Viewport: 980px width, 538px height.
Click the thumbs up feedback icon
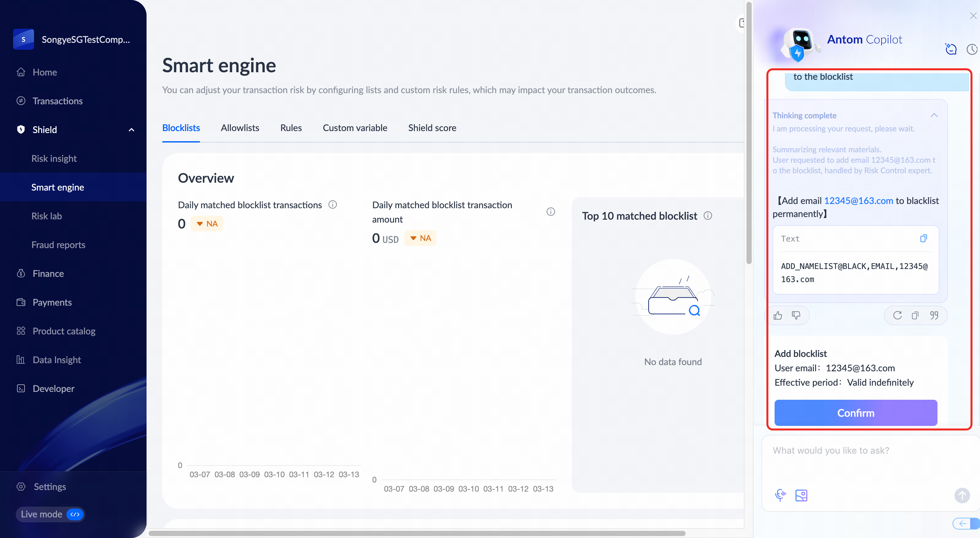coord(778,315)
